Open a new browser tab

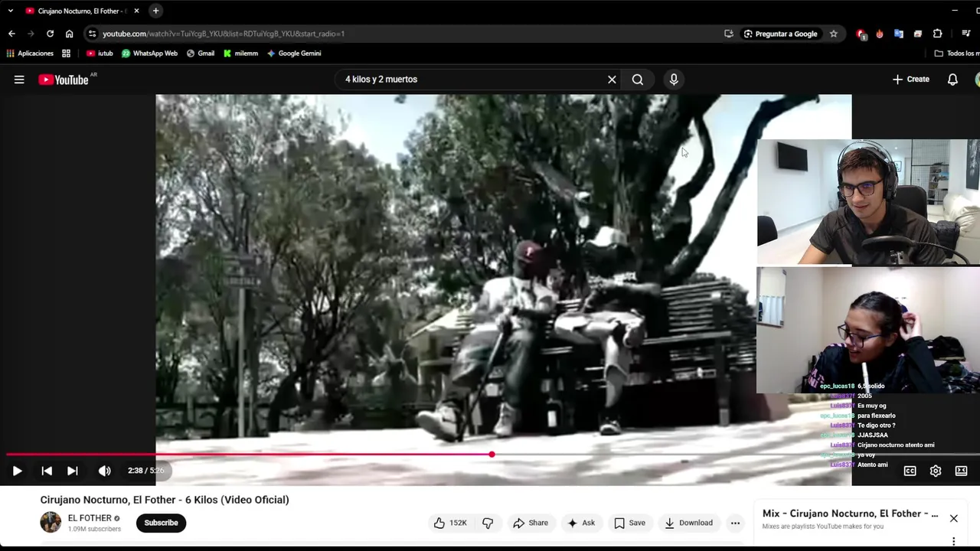pos(155,11)
